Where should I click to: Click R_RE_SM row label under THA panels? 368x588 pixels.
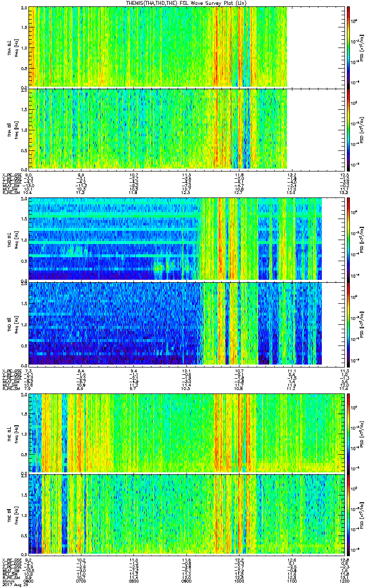tap(10, 194)
